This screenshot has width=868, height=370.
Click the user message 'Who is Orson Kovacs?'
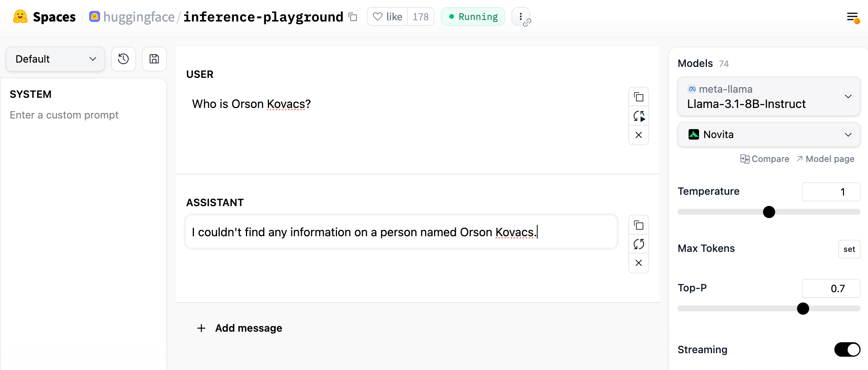251,104
